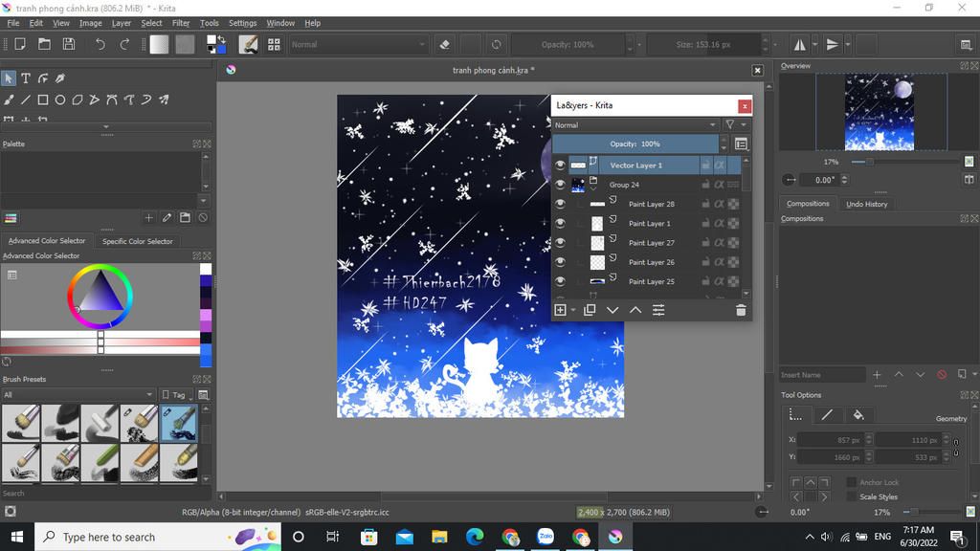Select the Polygon tool
Image resolution: width=980 pixels, height=551 pixels.
click(x=78, y=99)
